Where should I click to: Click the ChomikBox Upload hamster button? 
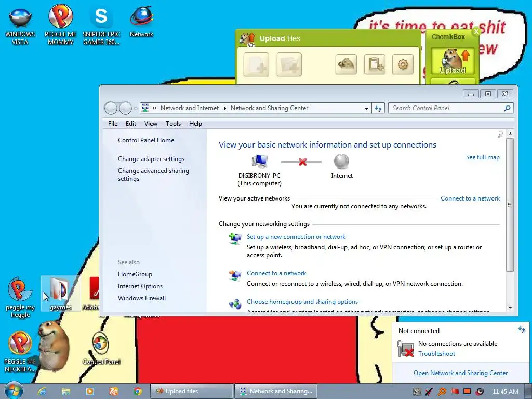click(453, 61)
